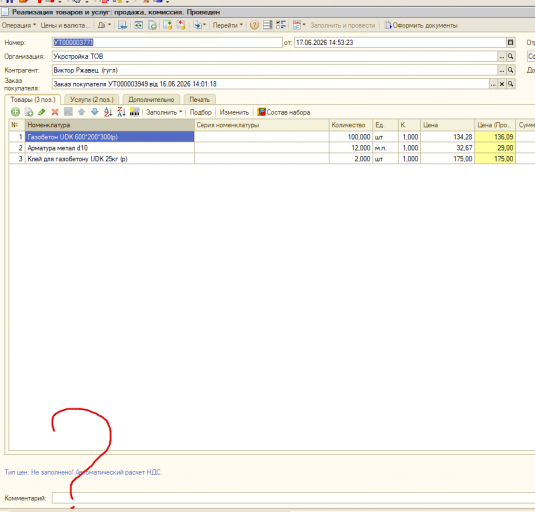Image resolution: width=535 pixels, height=512 pixels.
Task: Open the create-based-on dropdown icon
Action: click(199, 25)
